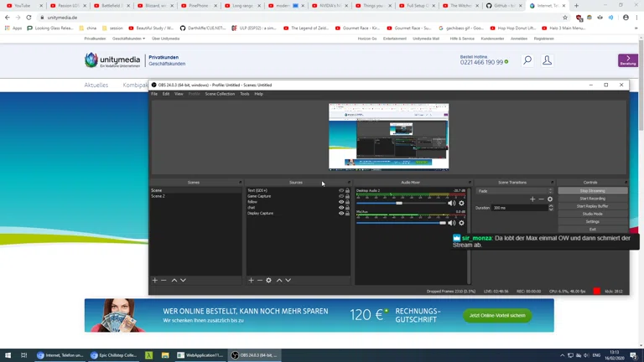Click the Duration input field showing 300 ms
644x362 pixels.
[x=520, y=208]
